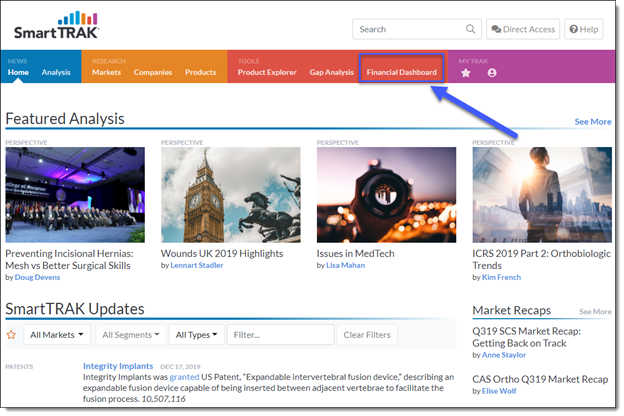View author Doug Devens

37,277
